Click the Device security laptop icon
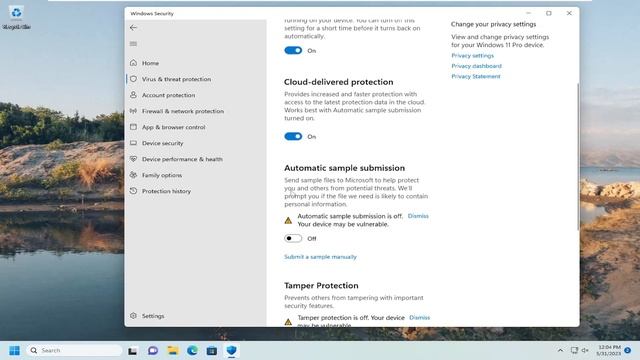 click(x=133, y=143)
